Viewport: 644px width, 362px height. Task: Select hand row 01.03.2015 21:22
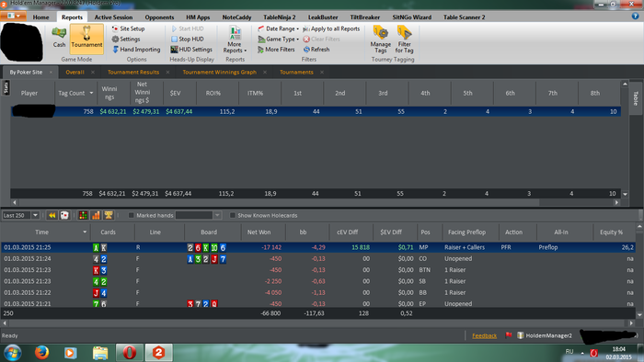point(318,293)
